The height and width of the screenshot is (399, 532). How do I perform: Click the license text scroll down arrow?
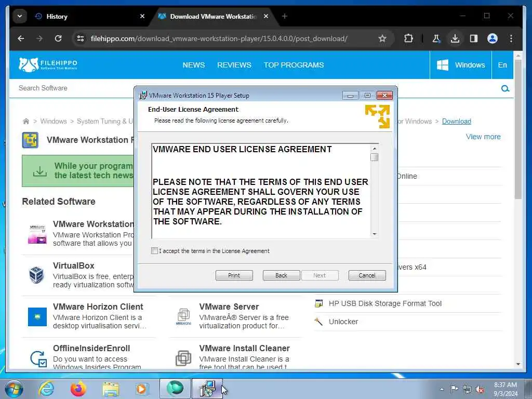[375, 234]
